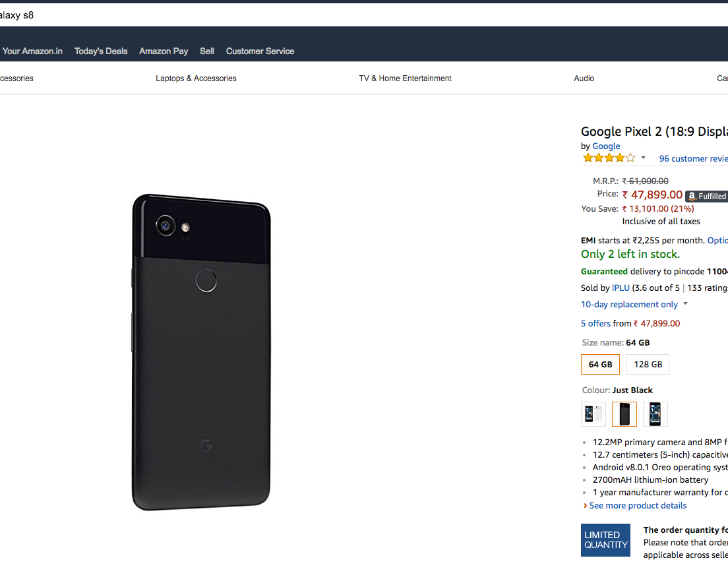Expand See more product details
Viewport: 728px width, 585px height.
638,506
